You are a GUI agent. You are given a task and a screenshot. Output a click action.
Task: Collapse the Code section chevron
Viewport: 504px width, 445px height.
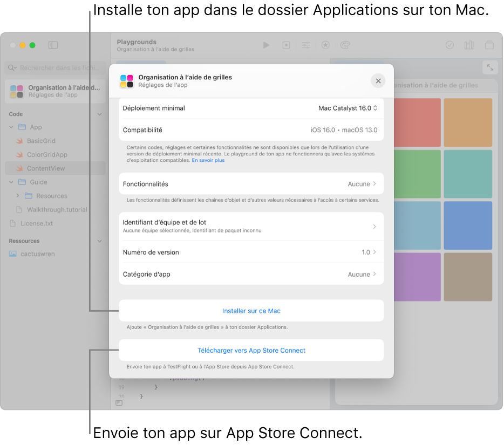(x=99, y=114)
